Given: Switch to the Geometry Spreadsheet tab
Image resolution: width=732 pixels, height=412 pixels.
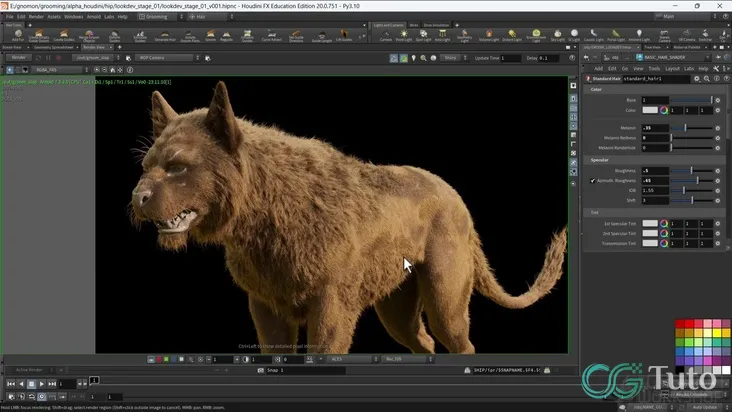Looking at the screenshot, I should [x=54, y=47].
